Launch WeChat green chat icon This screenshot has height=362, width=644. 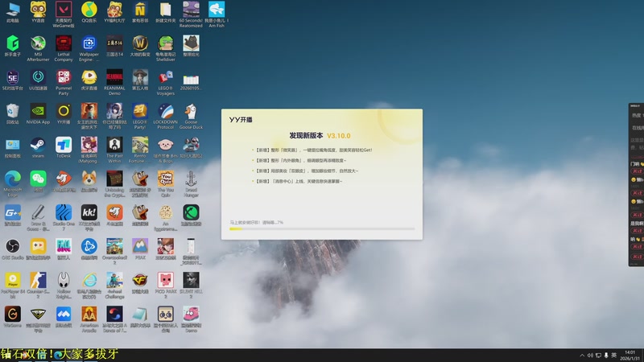tap(38, 179)
